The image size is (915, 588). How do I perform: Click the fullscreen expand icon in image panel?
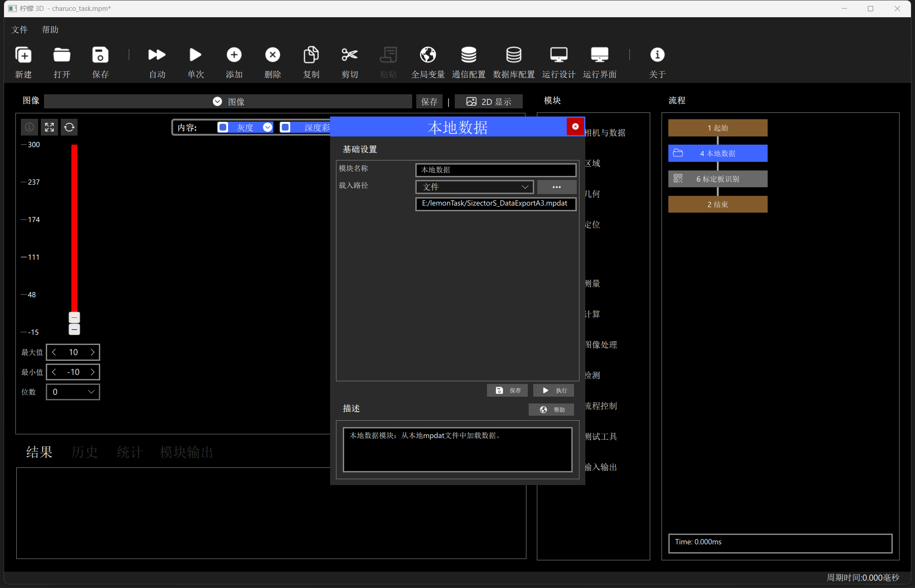[x=49, y=127]
